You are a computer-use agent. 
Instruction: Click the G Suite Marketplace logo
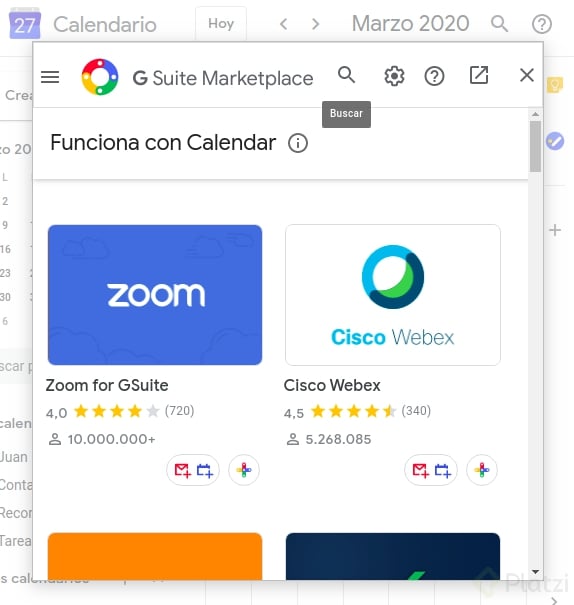100,77
